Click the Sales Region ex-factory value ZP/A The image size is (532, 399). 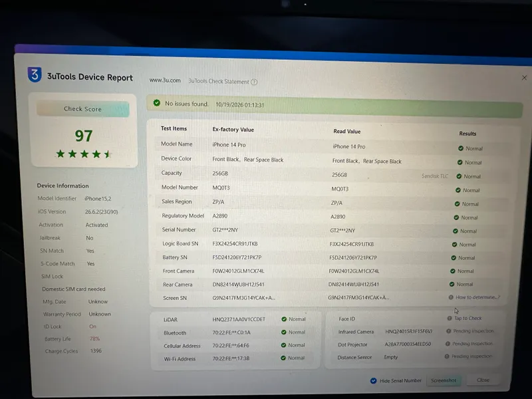pos(218,202)
